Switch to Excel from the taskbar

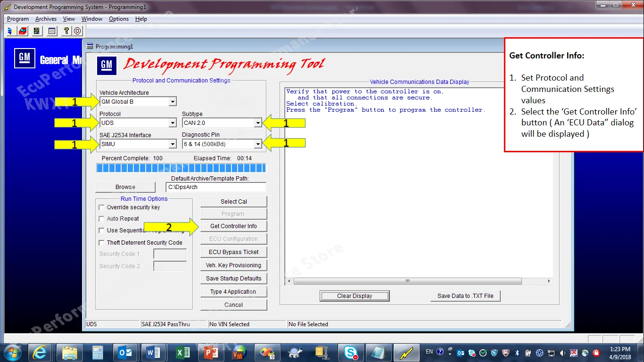tap(182, 353)
